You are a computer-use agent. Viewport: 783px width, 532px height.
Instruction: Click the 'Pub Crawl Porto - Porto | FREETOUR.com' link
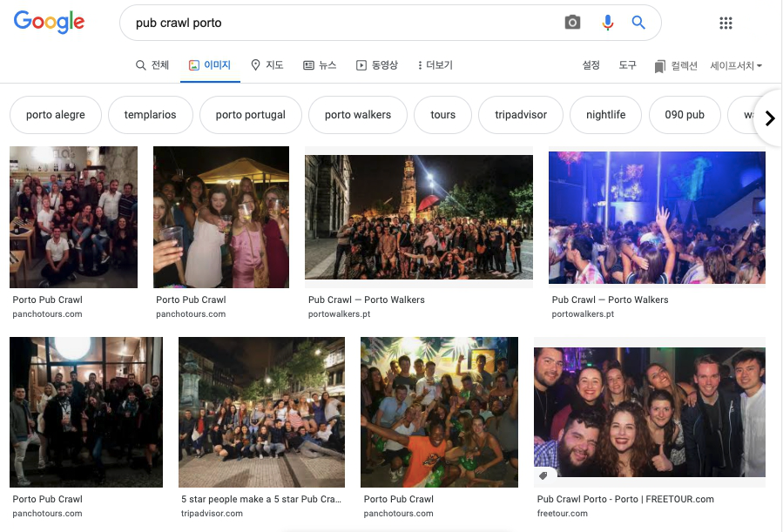624,499
